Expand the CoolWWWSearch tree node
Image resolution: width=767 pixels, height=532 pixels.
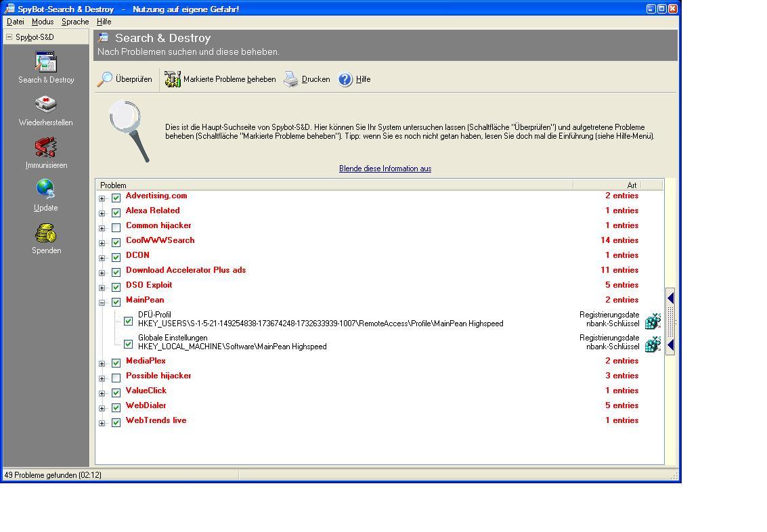[102, 243]
